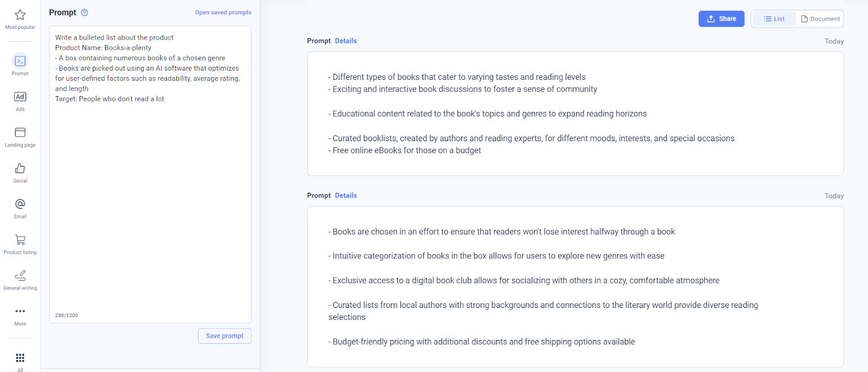Select the Product listing cart icon
The width and height of the screenshot is (868, 372).
(x=20, y=239)
